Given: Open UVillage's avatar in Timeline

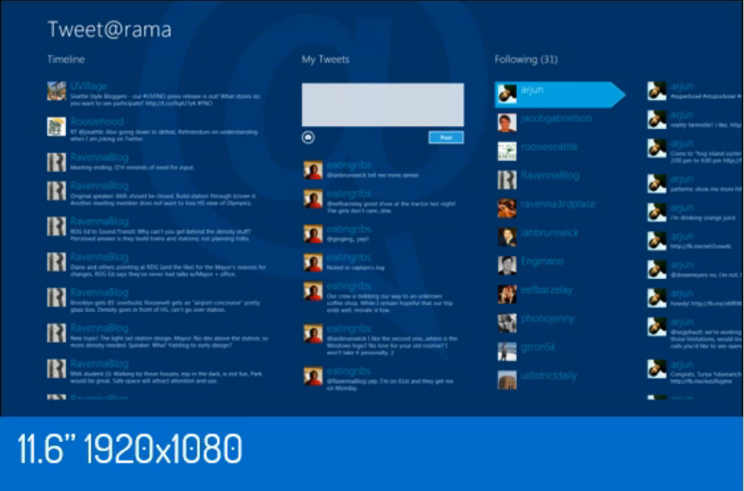Looking at the screenshot, I should click(56, 91).
